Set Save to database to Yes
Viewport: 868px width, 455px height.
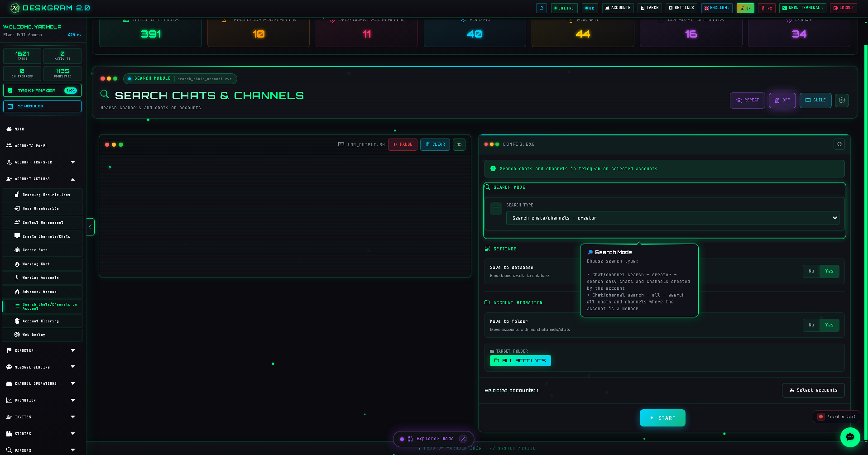tap(830, 271)
